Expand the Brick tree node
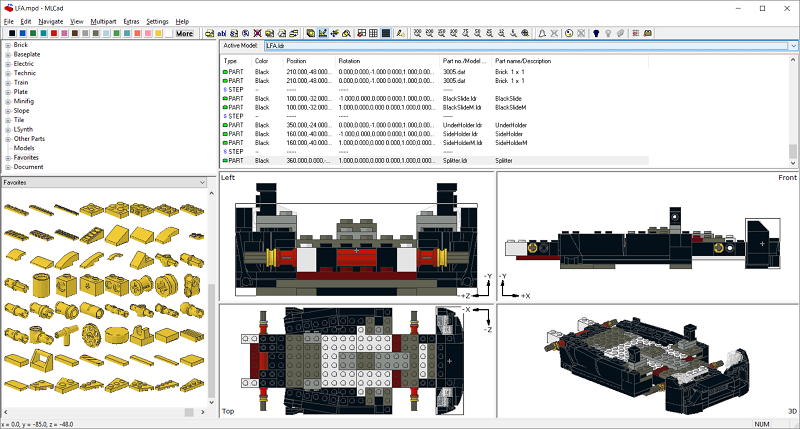The image size is (800, 429). 8,45
